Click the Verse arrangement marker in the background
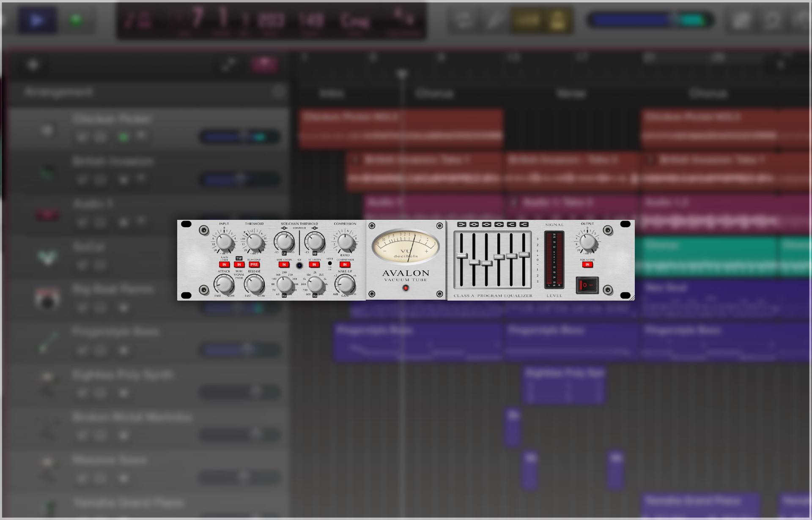812x520 pixels. [x=571, y=93]
